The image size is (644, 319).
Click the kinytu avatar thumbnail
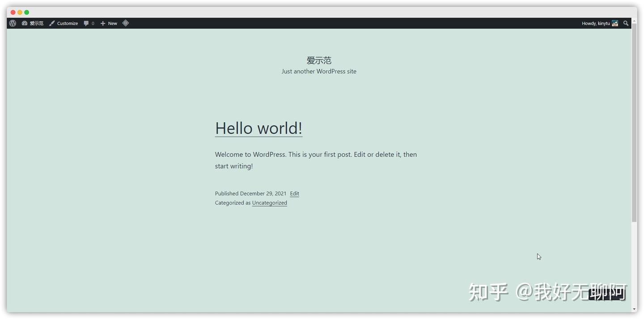tap(615, 23)
